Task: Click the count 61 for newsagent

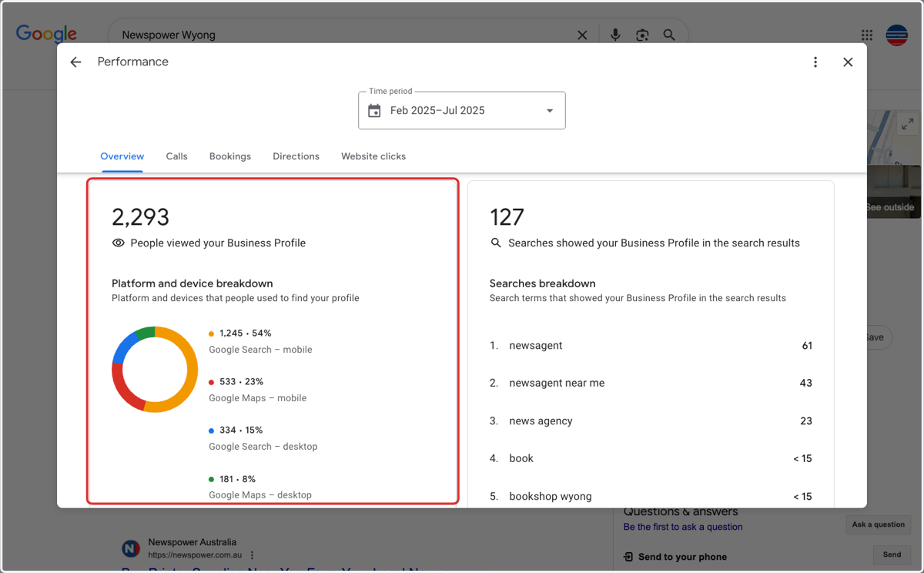Action: 807,346
